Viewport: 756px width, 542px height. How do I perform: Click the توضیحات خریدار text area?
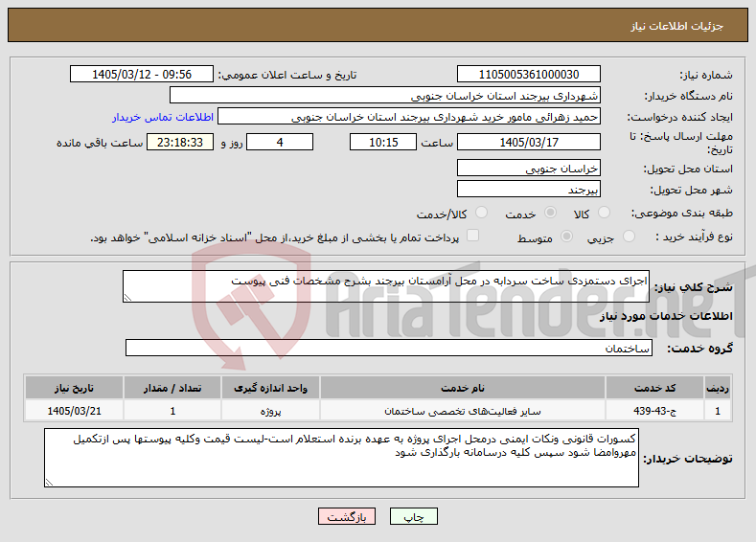(341, 458)
